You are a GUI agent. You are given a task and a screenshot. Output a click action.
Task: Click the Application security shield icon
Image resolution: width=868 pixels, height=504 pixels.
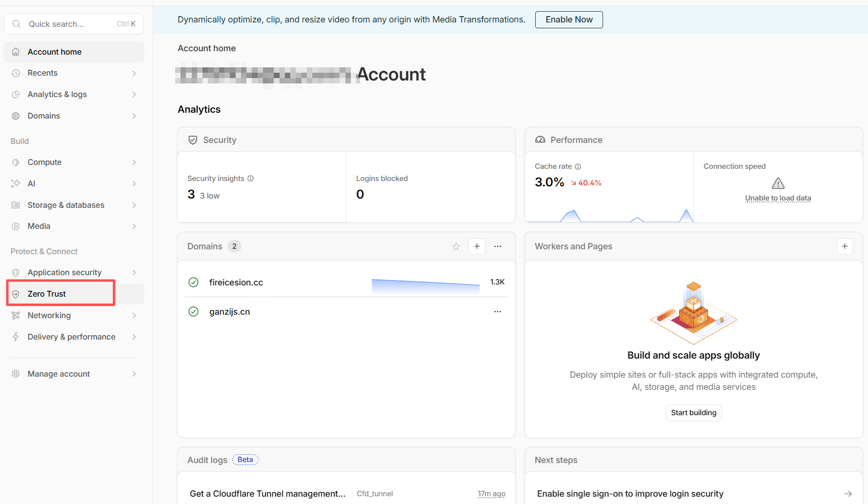click(x=16, y=273)
